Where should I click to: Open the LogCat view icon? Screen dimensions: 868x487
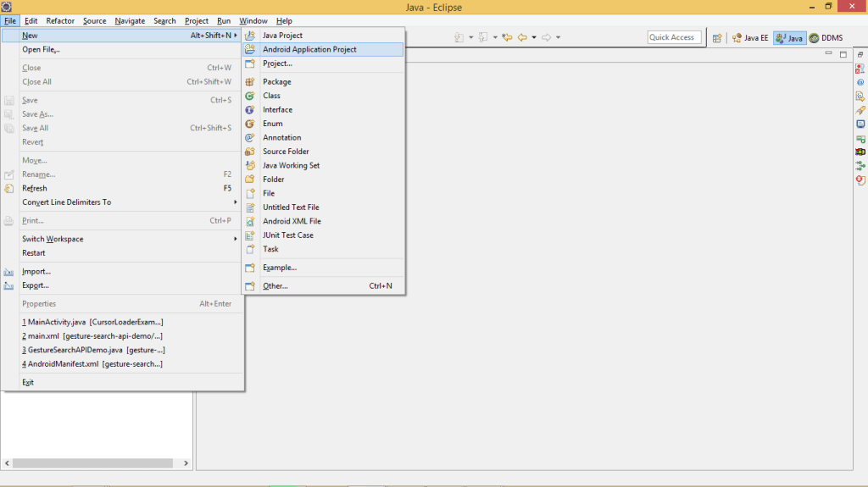(860, 152)
